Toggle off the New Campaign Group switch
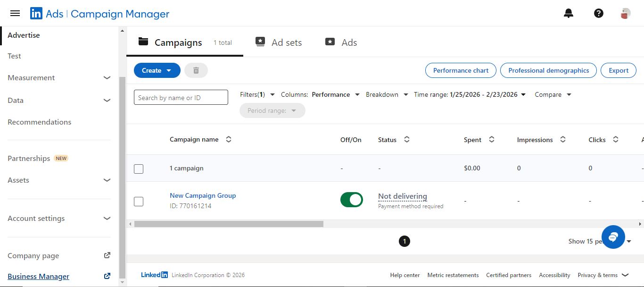This screenshot has height=287, width=644. [x=352, y=200]
